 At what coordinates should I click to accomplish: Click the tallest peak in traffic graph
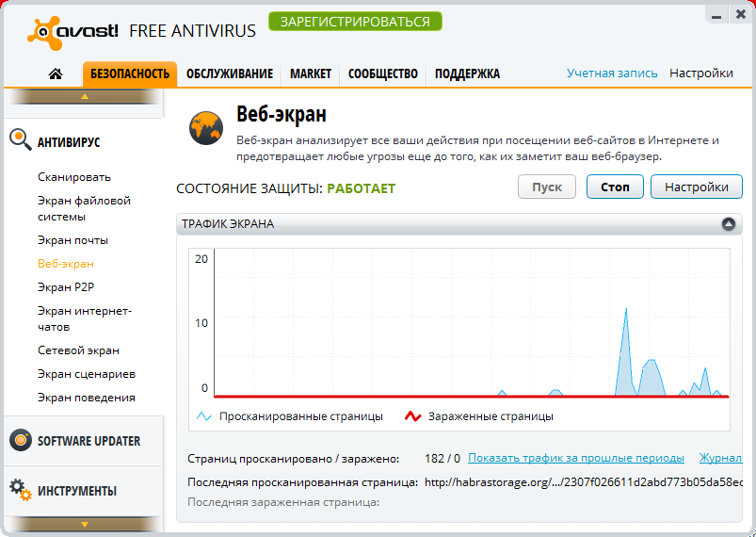626,310
